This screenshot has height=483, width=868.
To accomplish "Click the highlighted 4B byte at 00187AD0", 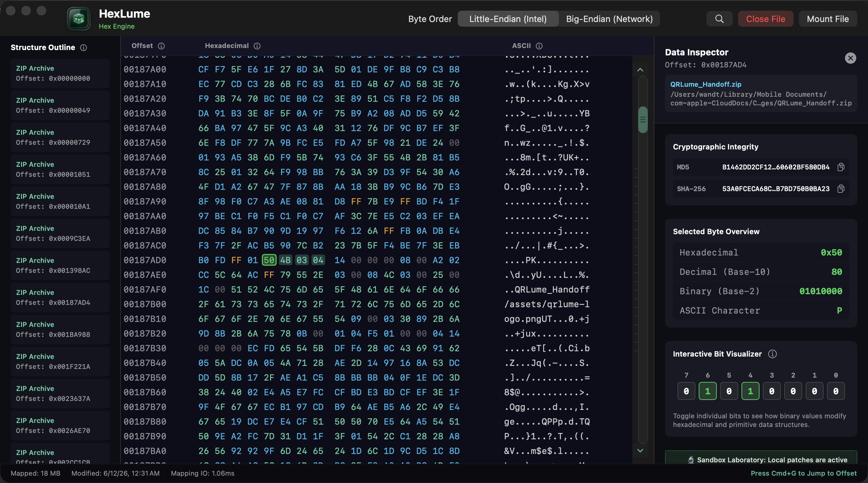I will click(285, 260).
